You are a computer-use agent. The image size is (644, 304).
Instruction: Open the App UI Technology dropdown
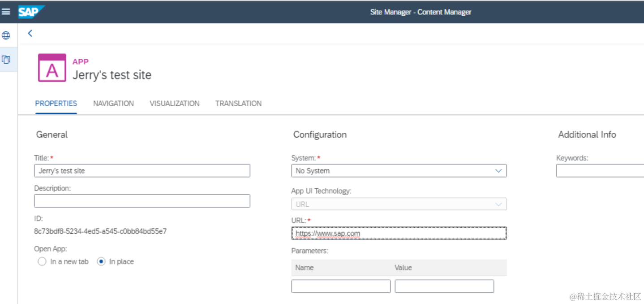pos(399,204)
